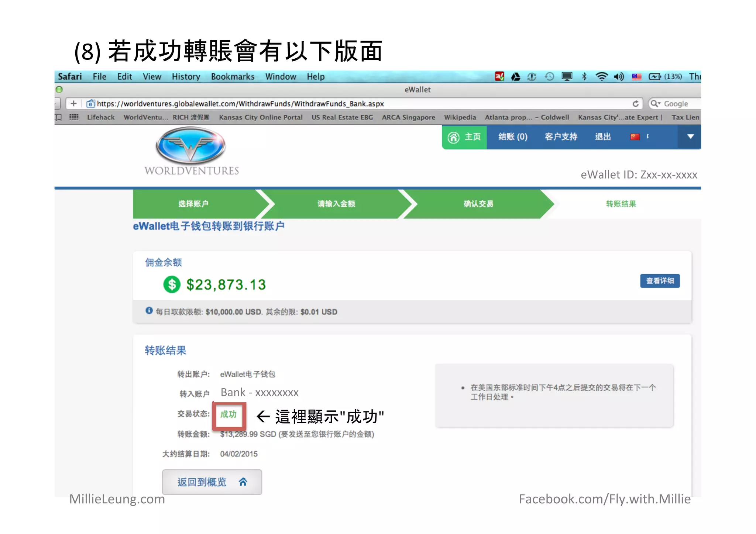Screen dimensions: 756x534
Task: Click the settlement date 04/02/2015
Action: 239,454
